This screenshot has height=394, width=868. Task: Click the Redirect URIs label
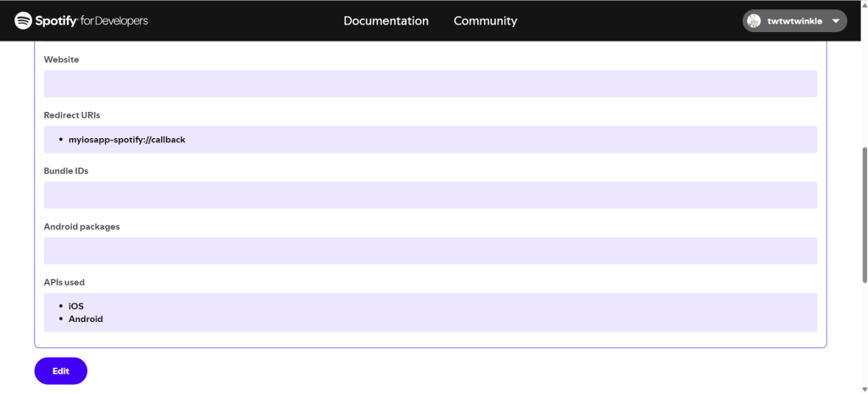click(x=72, y=115)
